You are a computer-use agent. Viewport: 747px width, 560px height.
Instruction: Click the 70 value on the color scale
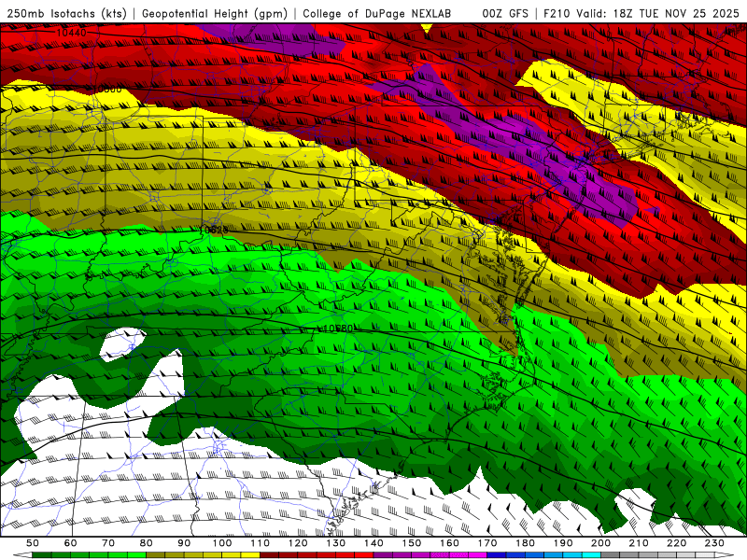[x=108, y=543]
